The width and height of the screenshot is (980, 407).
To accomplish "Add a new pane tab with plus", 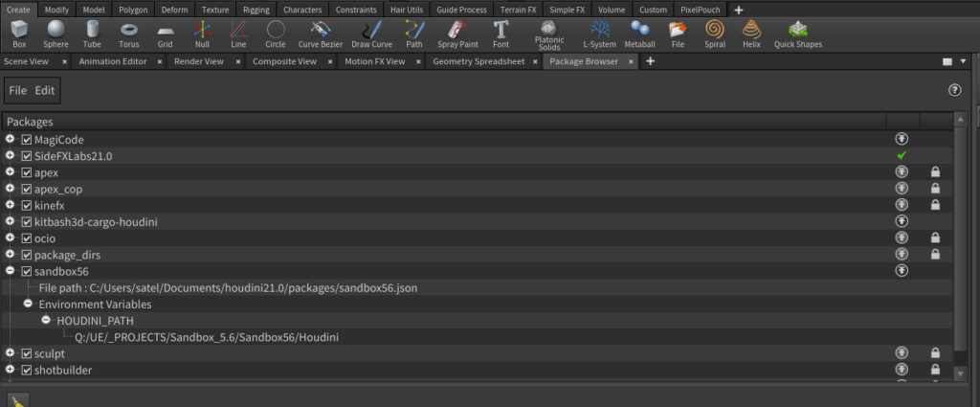I will tap(651, 61).
